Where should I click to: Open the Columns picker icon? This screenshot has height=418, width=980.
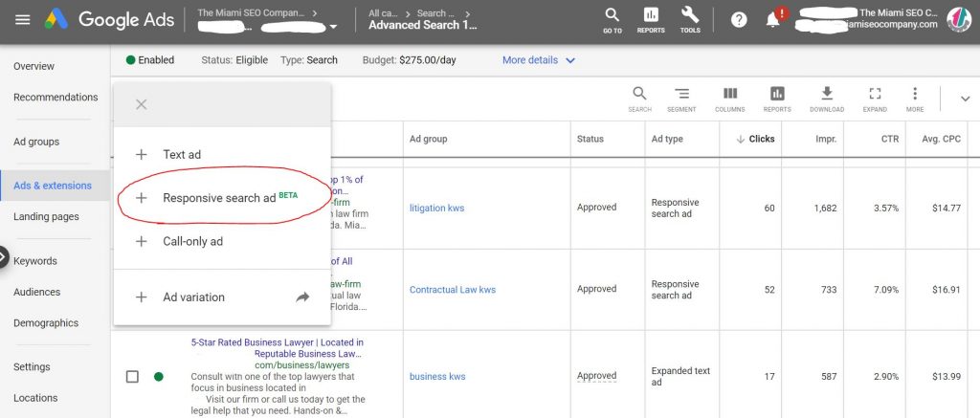coord(729,98)
